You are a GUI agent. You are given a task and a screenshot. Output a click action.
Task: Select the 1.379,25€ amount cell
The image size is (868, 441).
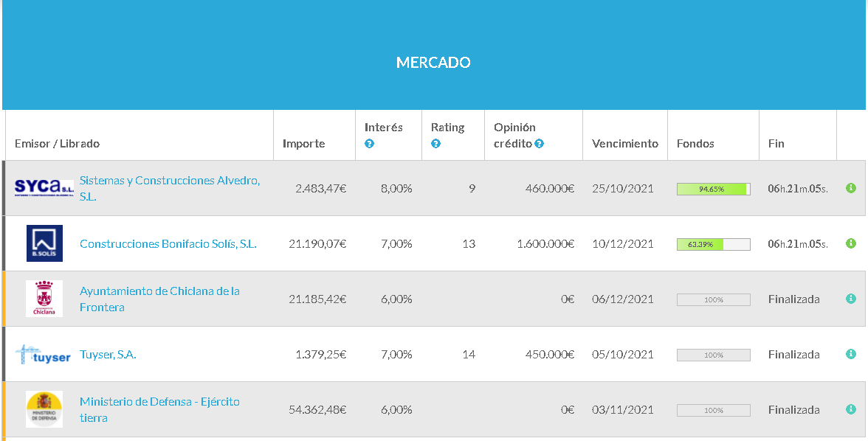tap(321, 355)
